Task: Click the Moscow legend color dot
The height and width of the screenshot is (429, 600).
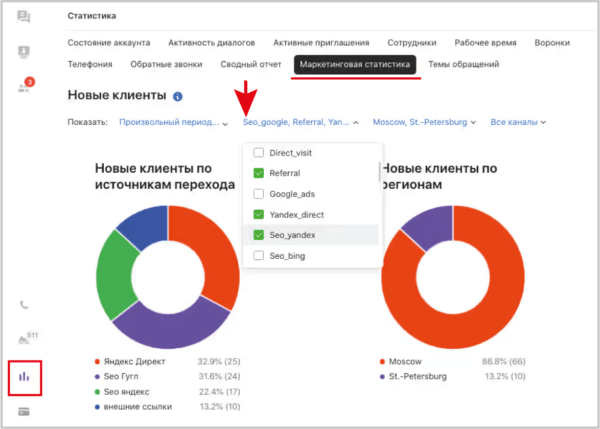Action: pos(382,362)
